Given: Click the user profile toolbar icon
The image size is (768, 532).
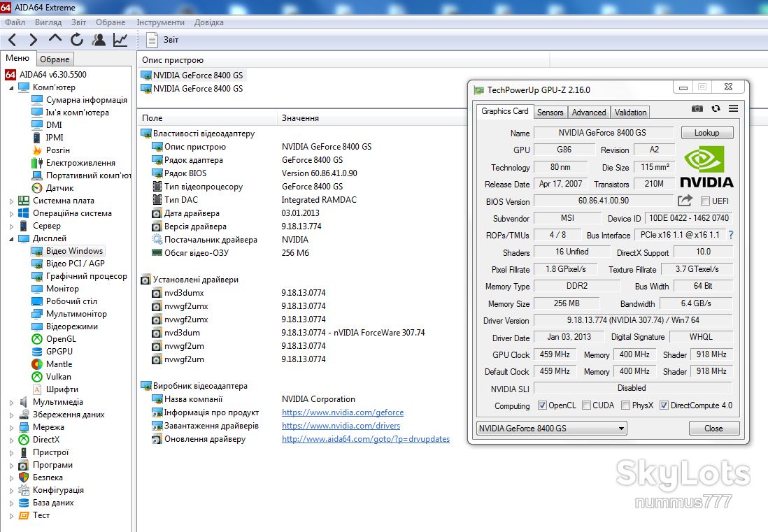Looking at the screenshot, I should coord(99,40).
